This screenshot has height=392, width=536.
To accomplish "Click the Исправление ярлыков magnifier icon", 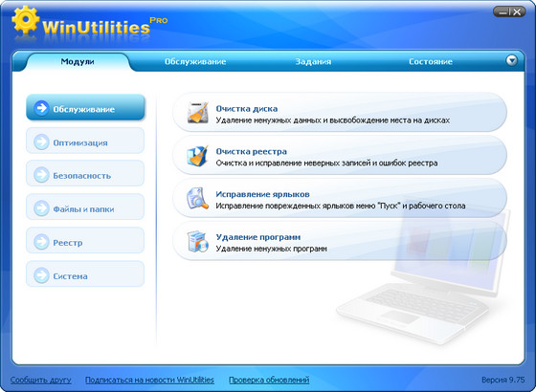I will [197, 198].
